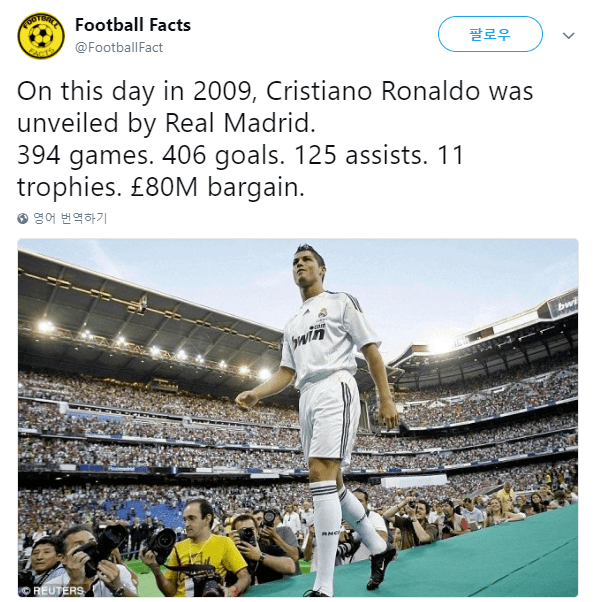Follow Football Facts with the 팔로우 button
Viewport: 598px width, 602px height.
click(x=490, y=34)
